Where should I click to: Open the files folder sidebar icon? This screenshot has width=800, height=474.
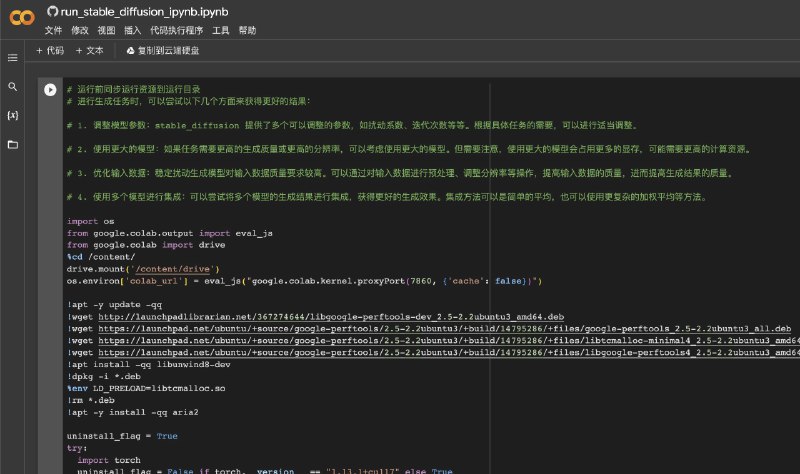[13, 145]
